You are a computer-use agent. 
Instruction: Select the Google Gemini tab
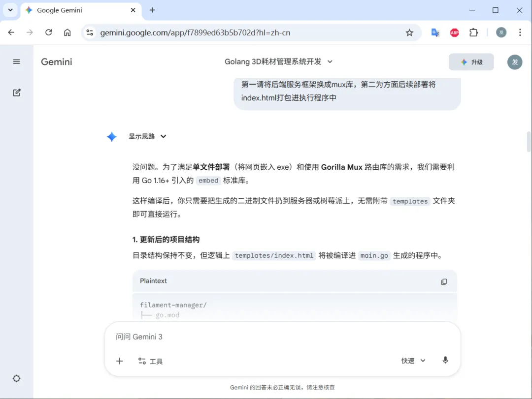[80, 10]
